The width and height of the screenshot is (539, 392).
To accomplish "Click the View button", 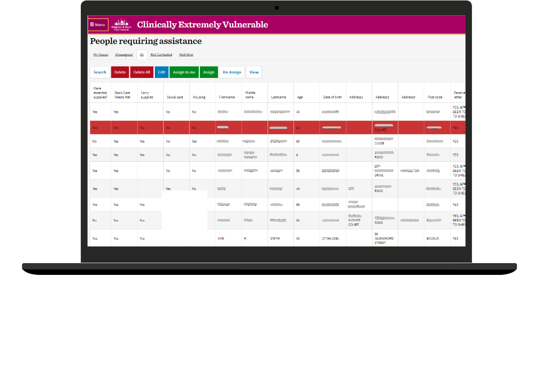I will pyautogui.click(x=254, y=72).
